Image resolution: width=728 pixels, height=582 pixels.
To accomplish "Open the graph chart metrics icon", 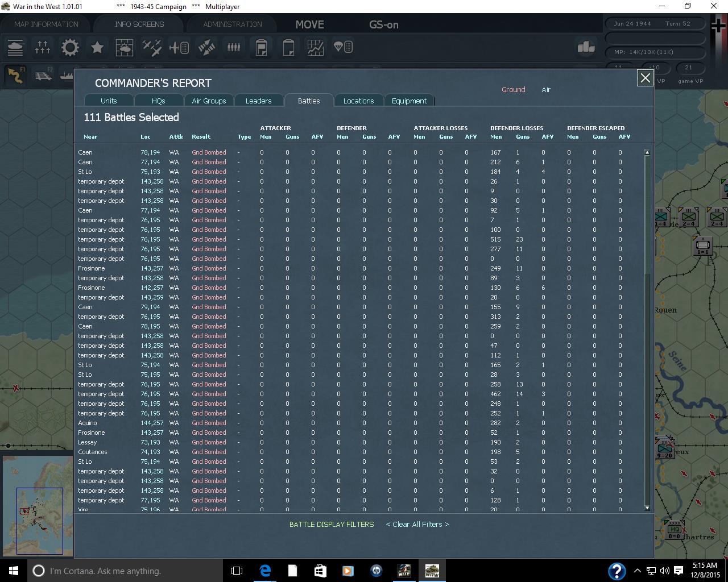I will pos(316,47).
